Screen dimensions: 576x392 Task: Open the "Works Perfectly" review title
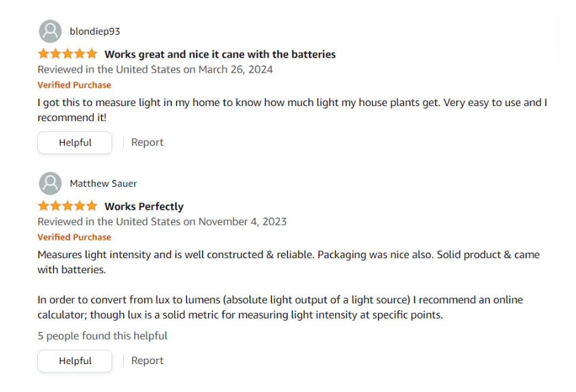click(x=144, y=207)
